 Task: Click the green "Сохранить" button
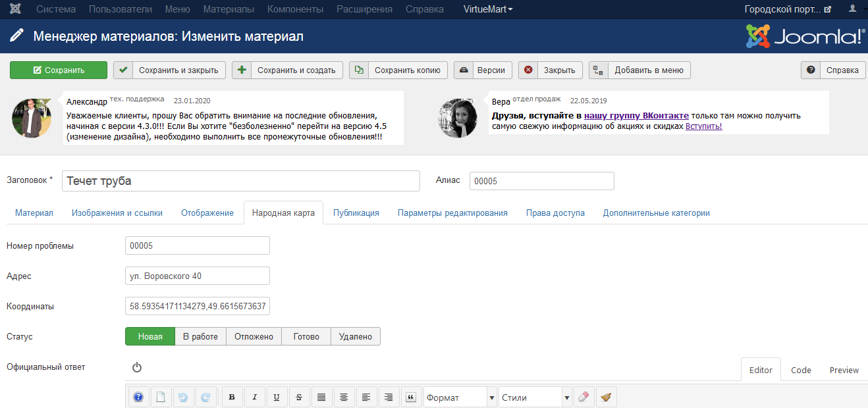[x=59, y=70]
